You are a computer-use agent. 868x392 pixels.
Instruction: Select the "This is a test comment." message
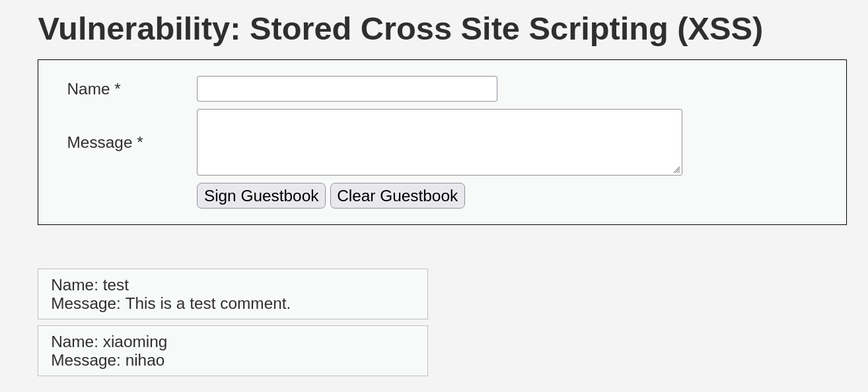click(207, 304)
